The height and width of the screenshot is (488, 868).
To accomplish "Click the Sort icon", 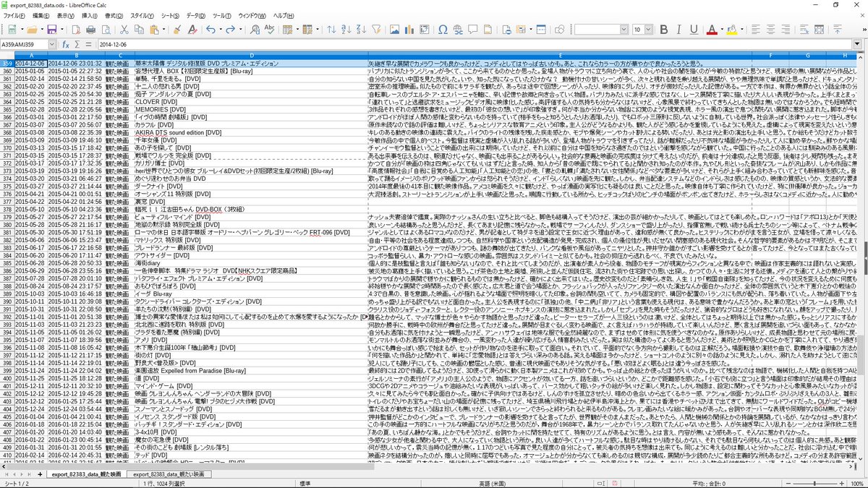I will pos(331,30).
